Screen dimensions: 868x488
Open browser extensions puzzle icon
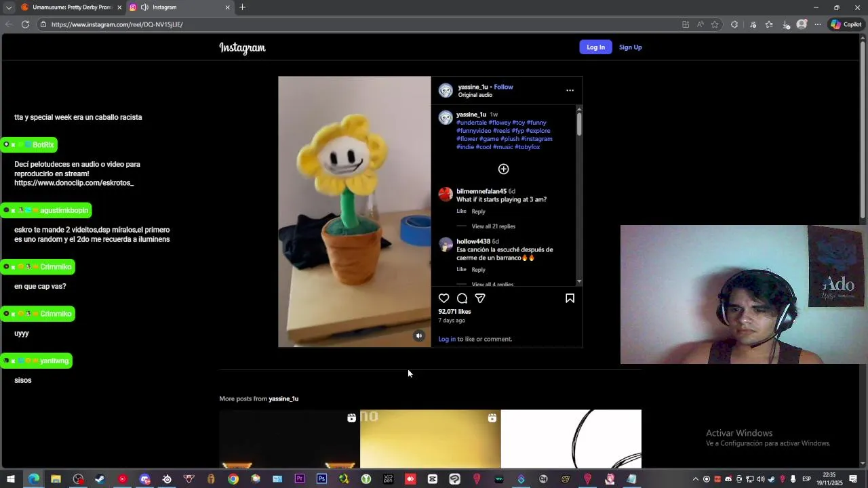[734, 24]
